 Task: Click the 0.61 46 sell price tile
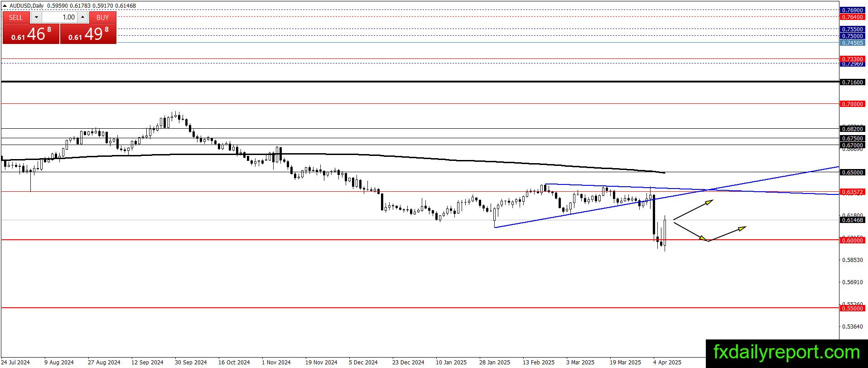point(31,34)
